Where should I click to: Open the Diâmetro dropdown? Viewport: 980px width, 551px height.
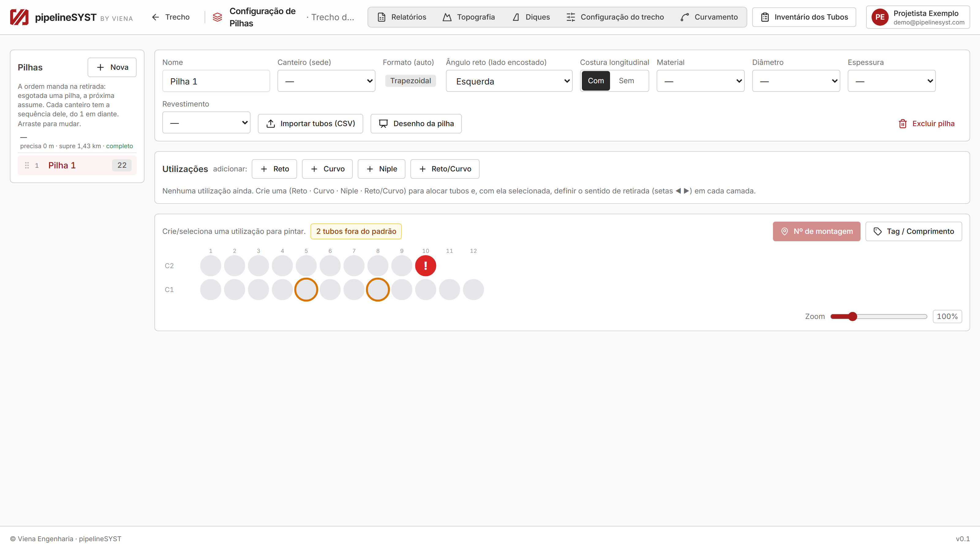(x=796, y=81)
